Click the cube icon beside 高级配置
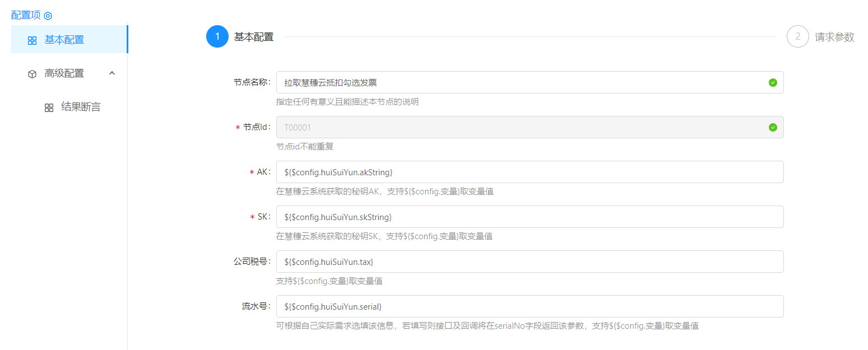This screenshot has width=868, height=350. (32, 74)
